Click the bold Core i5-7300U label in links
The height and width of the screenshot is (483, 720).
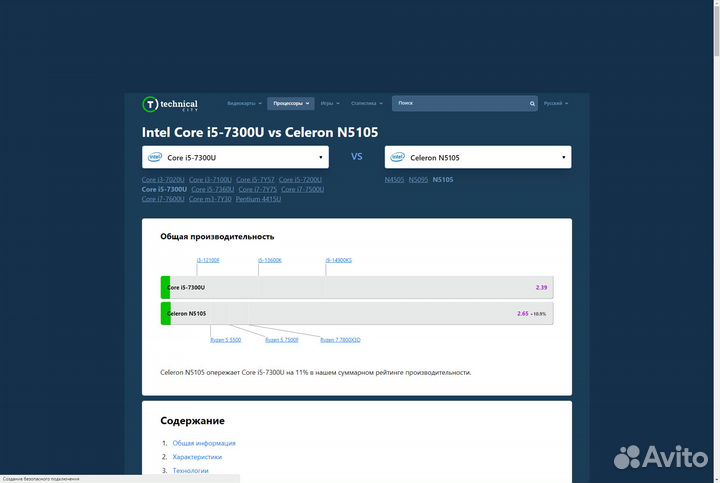(x=164, y=189)
